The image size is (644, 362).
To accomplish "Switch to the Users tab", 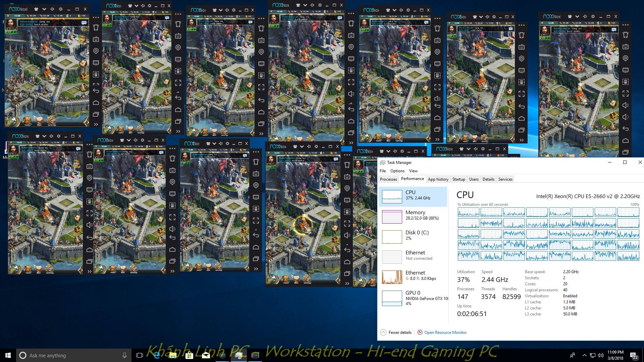I will (474, 179).
